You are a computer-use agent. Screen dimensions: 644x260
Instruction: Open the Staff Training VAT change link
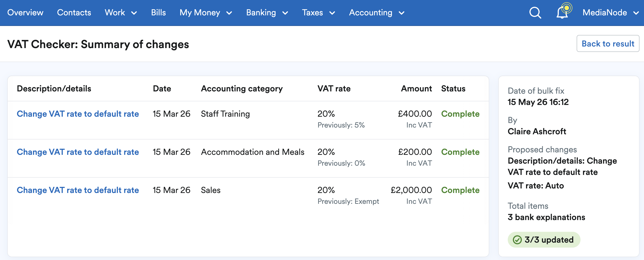78,114
